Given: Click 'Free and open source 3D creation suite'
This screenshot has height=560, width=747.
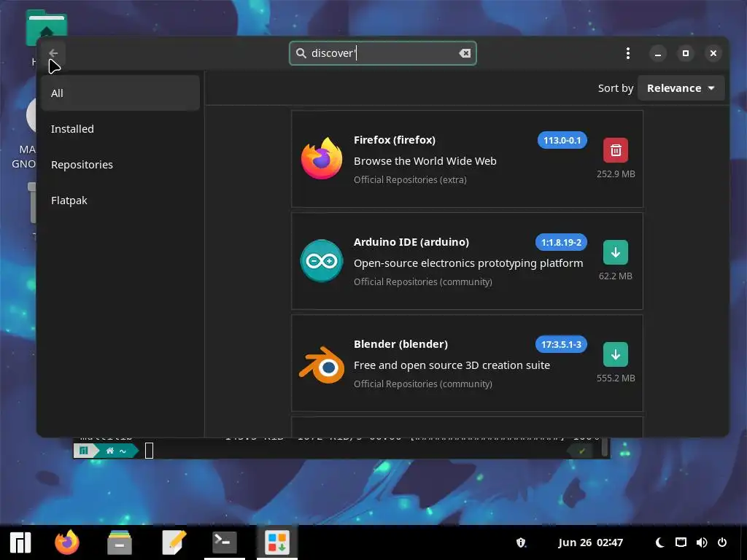Looking at the screenshot, I should pyautogui.click(x=452, y=365).
